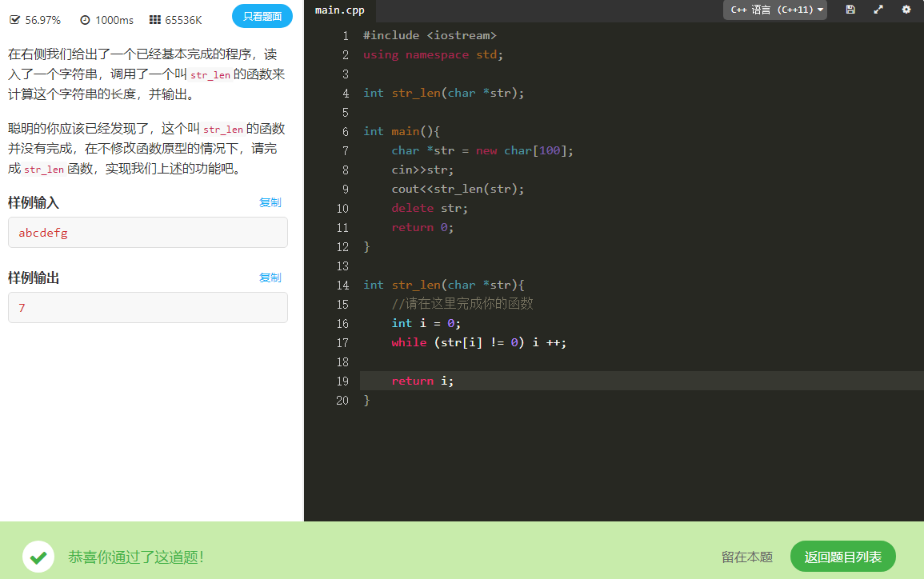924x579 pixels.
Task: Click the delete str; line
Action: click(430, 209)
